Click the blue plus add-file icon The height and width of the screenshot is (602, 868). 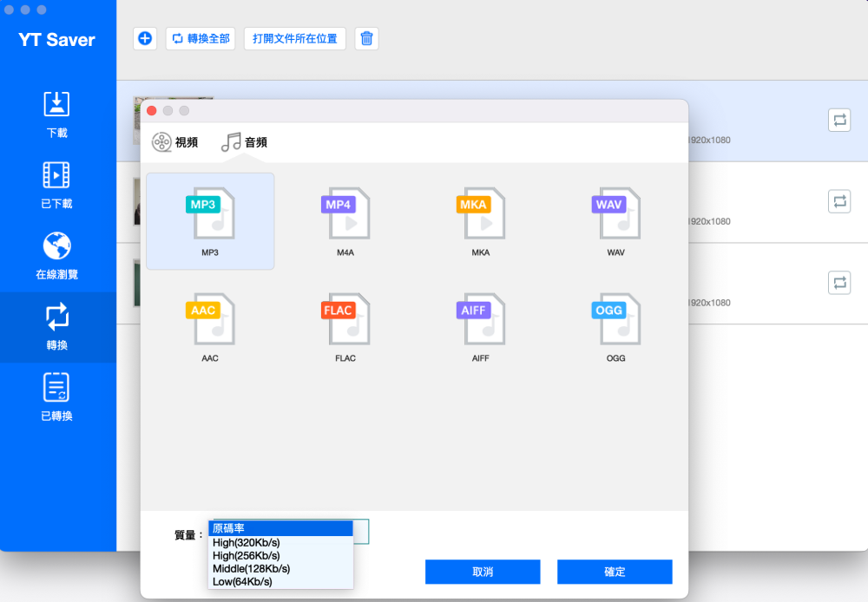click(x=145, y=38)
